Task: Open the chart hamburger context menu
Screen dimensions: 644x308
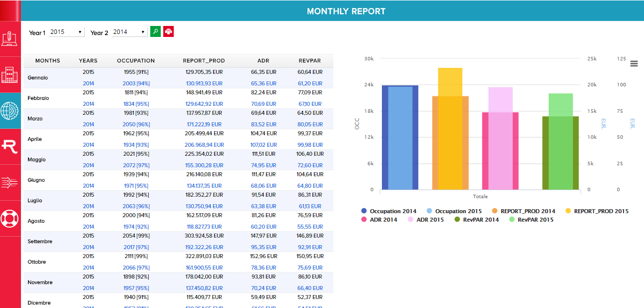Action: point(634,63)
